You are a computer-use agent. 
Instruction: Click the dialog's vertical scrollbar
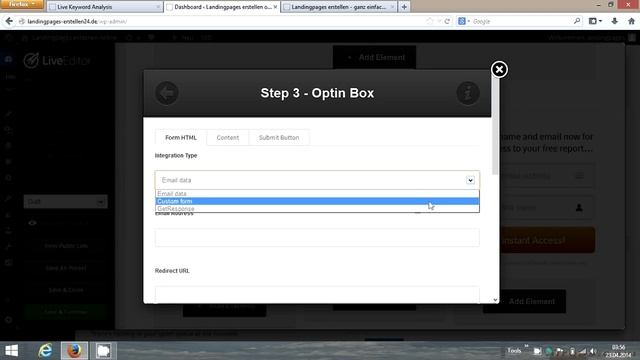495,127
